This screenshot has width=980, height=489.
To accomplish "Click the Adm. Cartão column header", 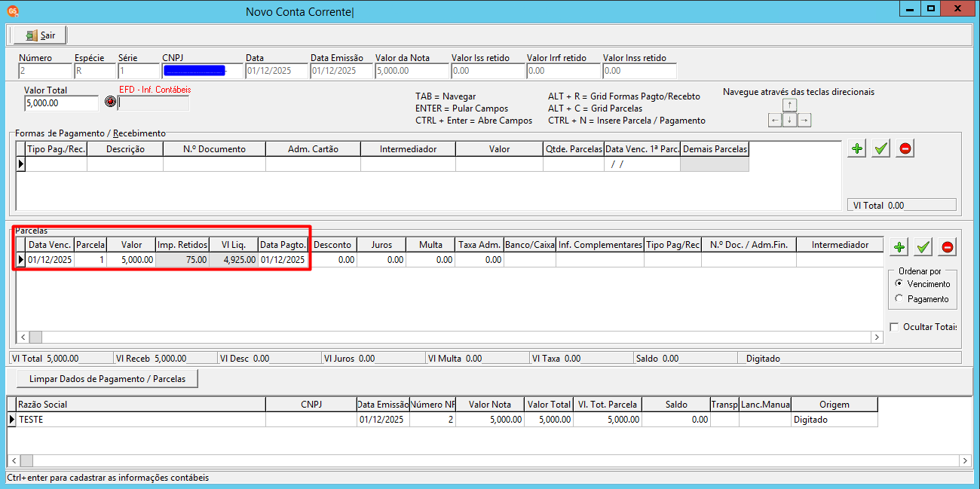I will coord(313,149).
